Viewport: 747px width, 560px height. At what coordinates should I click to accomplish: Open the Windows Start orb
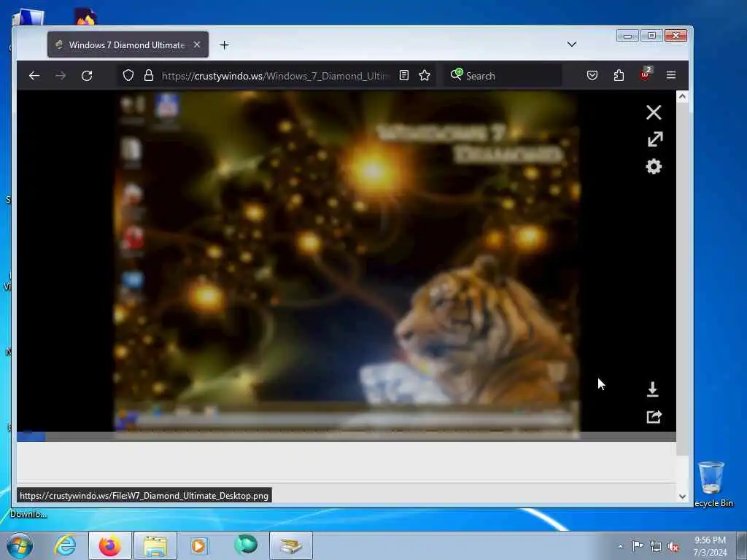coord(20,545)
